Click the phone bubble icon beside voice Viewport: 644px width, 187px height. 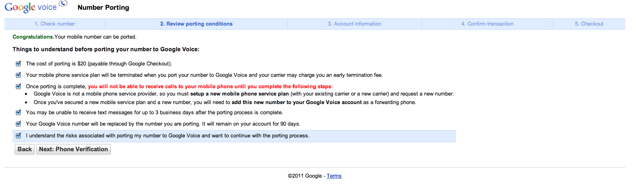click(x=63, y=4)
